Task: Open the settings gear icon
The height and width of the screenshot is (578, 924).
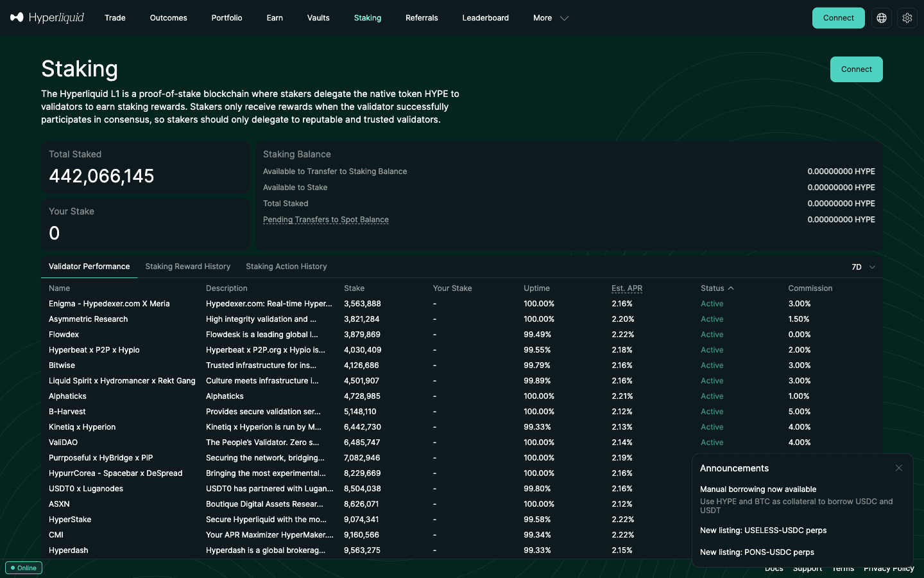Action: click(x=907, y=18)
